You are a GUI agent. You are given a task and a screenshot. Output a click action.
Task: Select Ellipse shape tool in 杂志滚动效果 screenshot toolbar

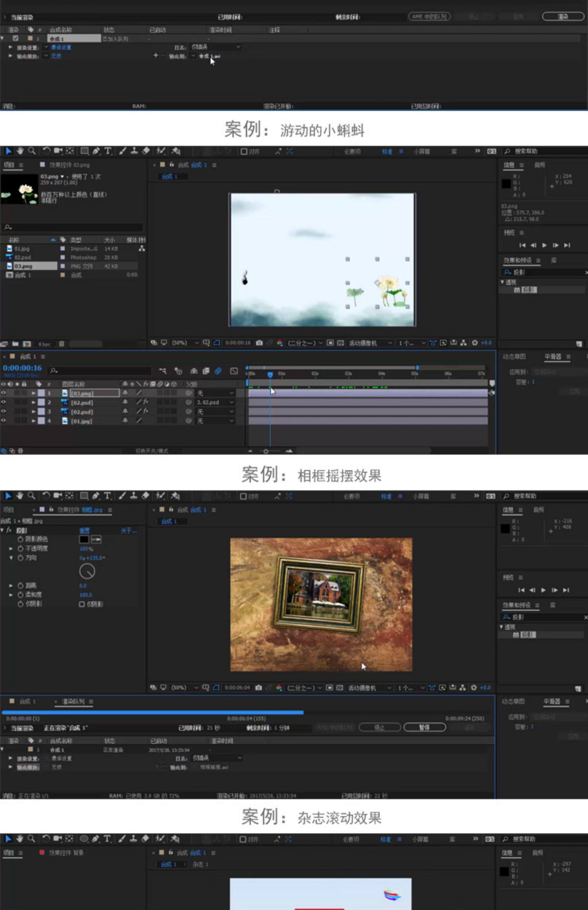[x=84, y=839]
